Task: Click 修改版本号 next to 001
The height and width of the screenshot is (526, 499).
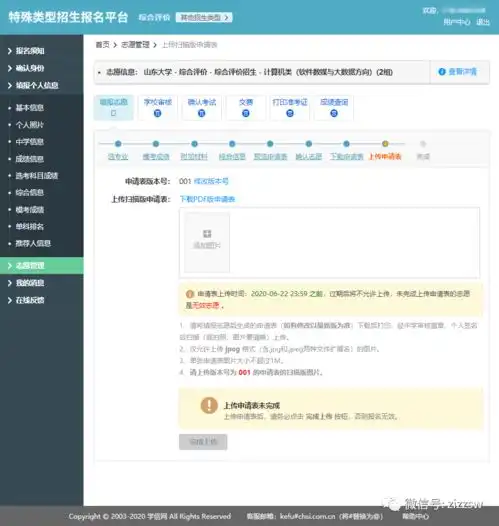Action: click(x=211, y=181)
